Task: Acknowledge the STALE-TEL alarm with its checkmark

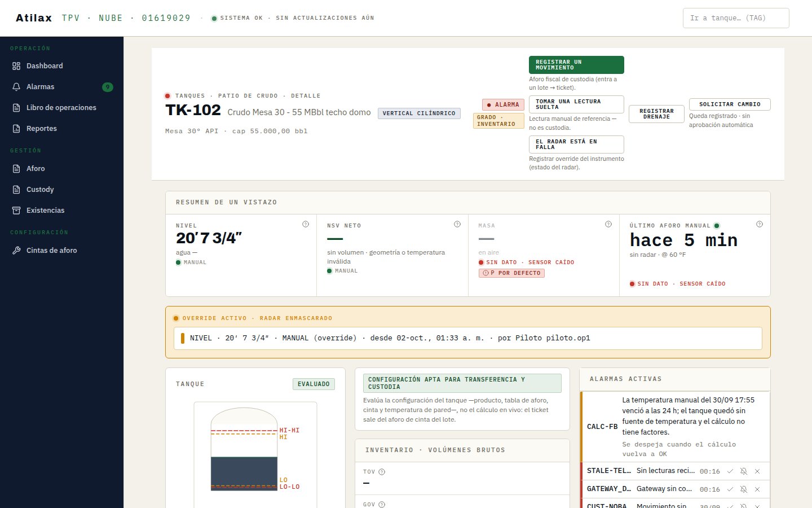Action: (x=730, y=471)
